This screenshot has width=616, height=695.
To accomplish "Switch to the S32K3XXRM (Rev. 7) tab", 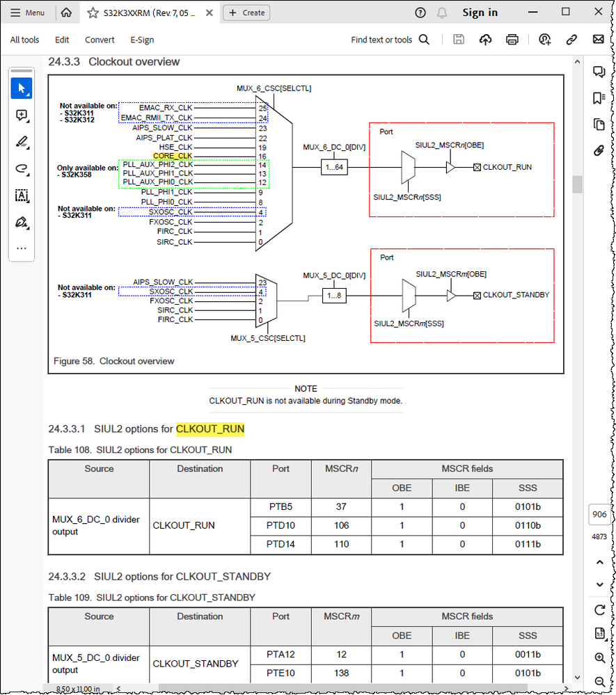I will 149,13.
